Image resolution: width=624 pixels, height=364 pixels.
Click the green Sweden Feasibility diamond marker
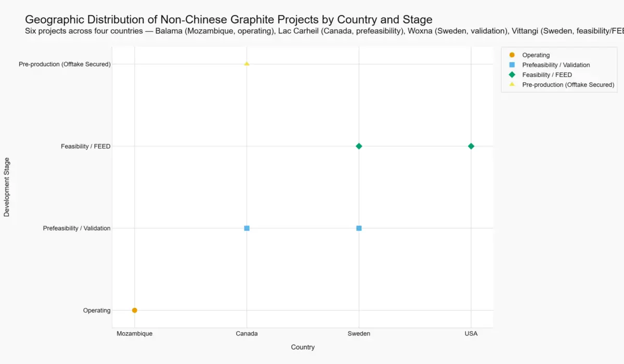(x=359, y=146)
